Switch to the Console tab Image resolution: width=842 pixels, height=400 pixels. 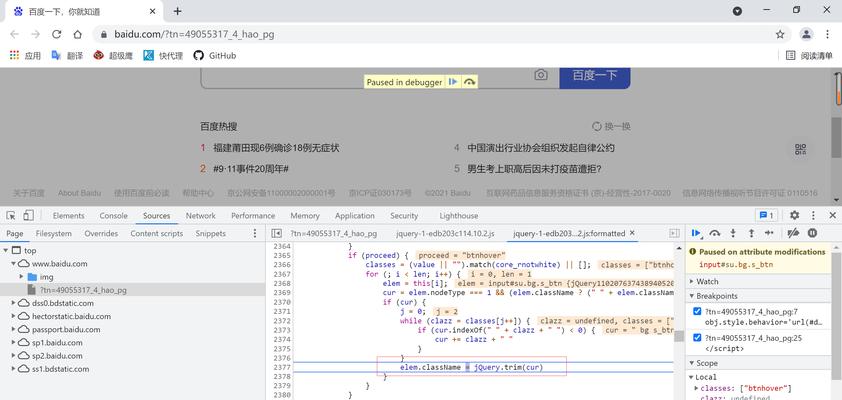point(113,215)
